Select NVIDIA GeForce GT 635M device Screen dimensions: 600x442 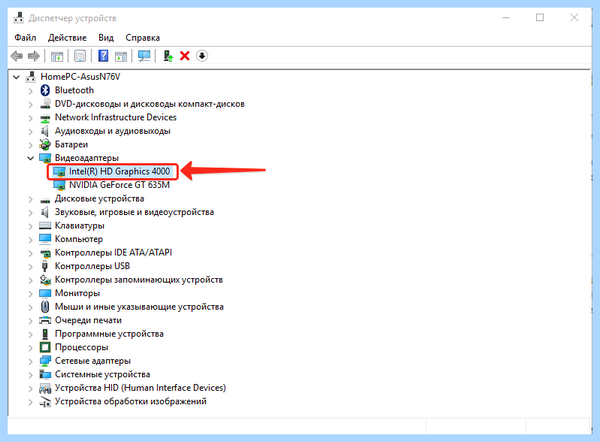tap(119, 185)
